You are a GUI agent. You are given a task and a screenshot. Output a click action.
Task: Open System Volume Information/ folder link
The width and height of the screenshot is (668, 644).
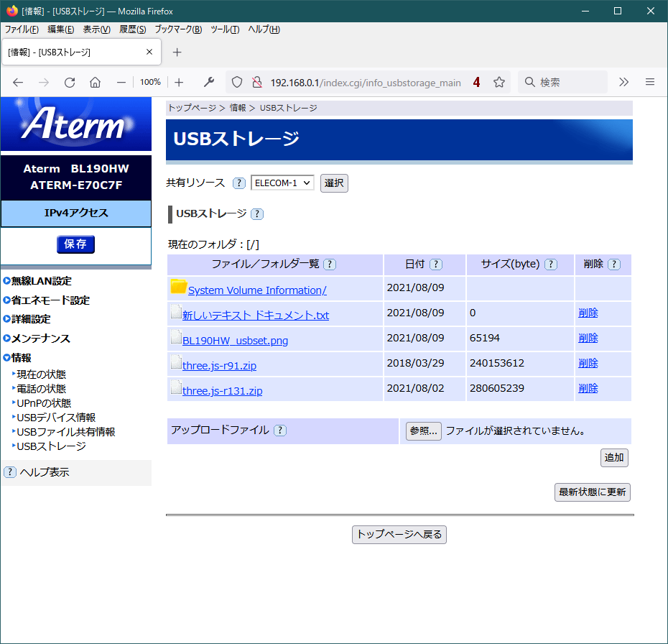[x=257, y=290]
